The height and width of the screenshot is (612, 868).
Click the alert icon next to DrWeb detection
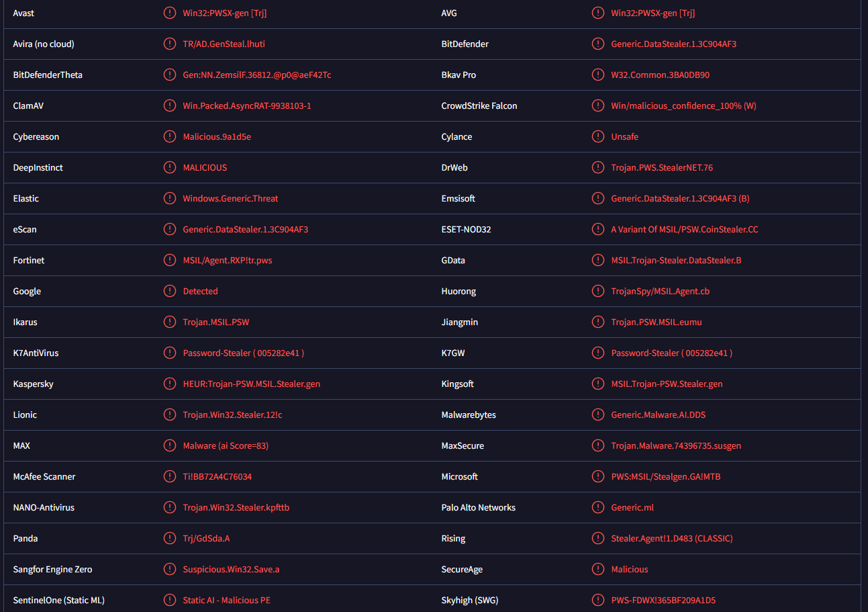[x=598, y=167]
